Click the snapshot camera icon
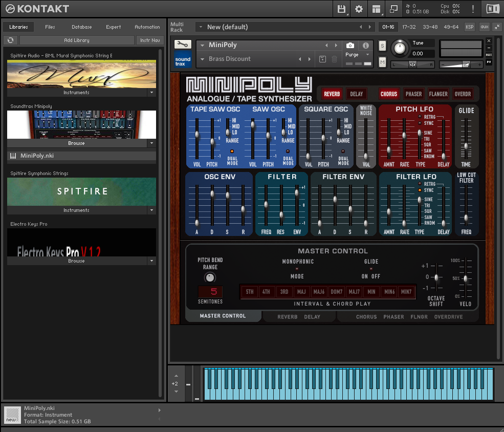Viewport: 504px width, 432px height. [350, 46]
